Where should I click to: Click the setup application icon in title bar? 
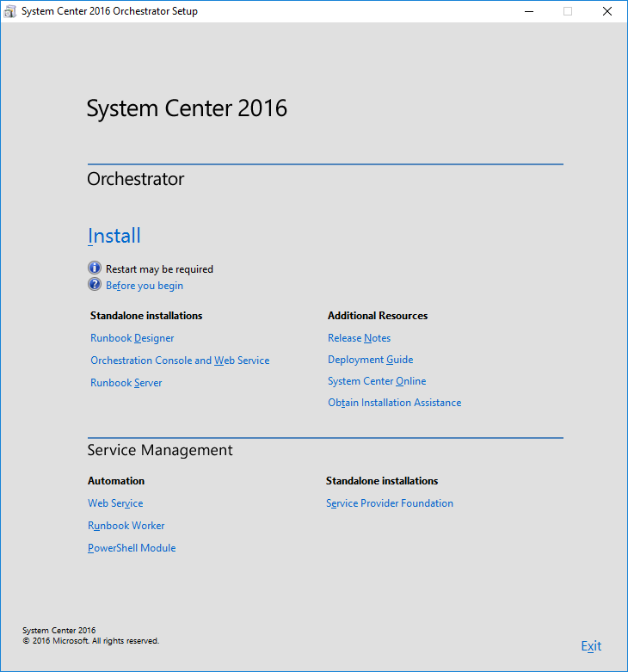[x=9, y=11]
